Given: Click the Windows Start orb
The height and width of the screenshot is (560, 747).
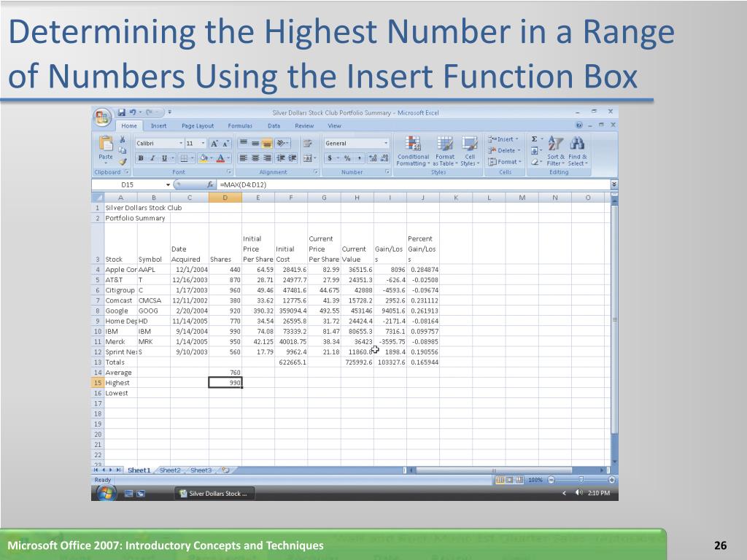Looking at the screenshot, I should [107, 494].
